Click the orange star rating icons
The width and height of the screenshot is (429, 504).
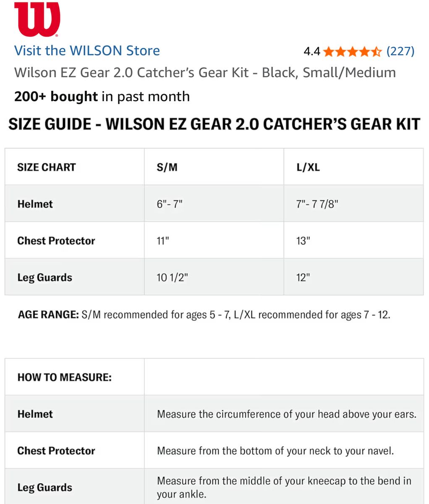pos(353,52)
